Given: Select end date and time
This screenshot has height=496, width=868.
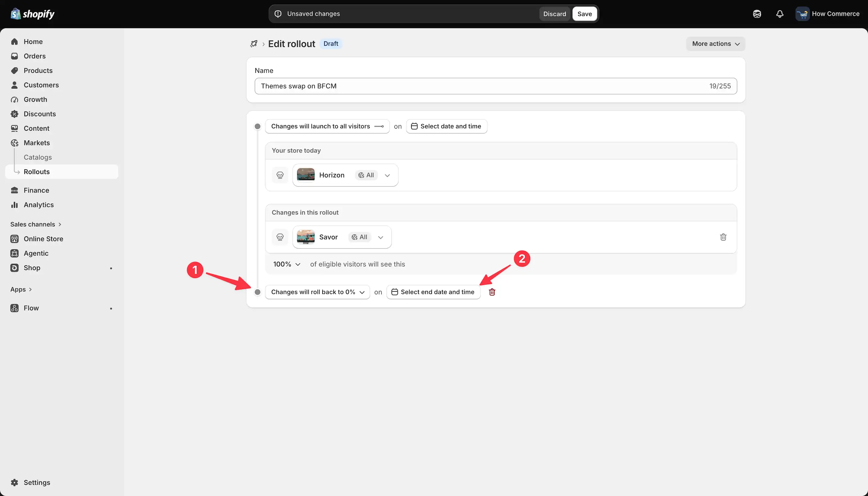Looking at the screenshot, I should (433, 292).
